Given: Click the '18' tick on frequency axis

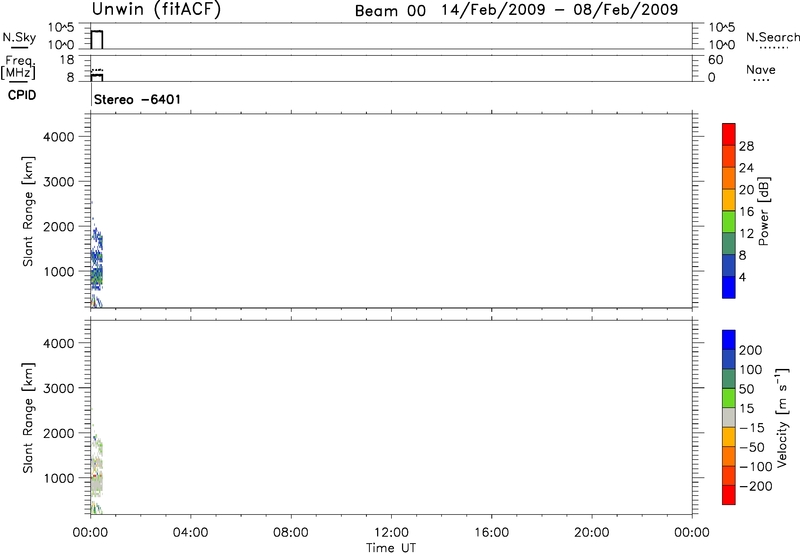Looking at the screenshot, I should click(x=67, y=60).
